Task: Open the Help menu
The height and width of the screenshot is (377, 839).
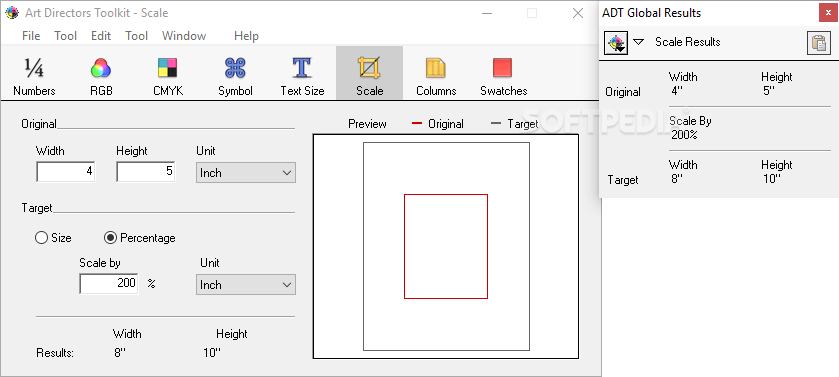Action: click(x=246, y=36)
